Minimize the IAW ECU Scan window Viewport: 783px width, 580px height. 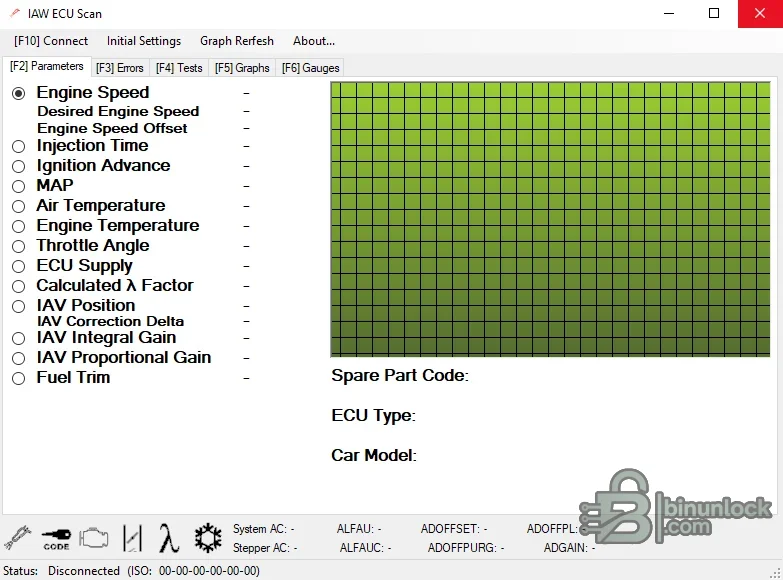(669, 13)
